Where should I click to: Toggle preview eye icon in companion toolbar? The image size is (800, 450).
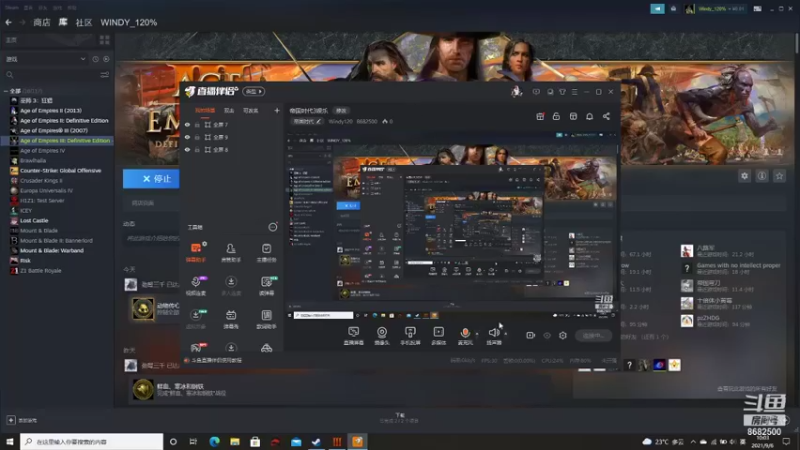[547, 336]
